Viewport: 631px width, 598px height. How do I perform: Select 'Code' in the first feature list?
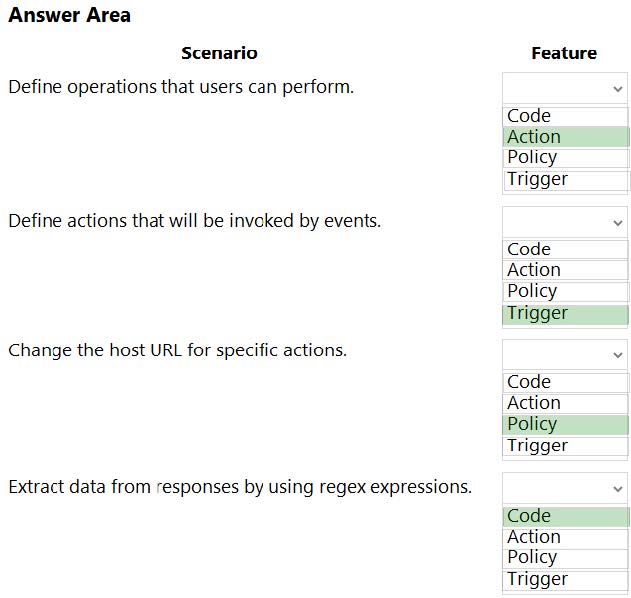(x=565, y=116)
